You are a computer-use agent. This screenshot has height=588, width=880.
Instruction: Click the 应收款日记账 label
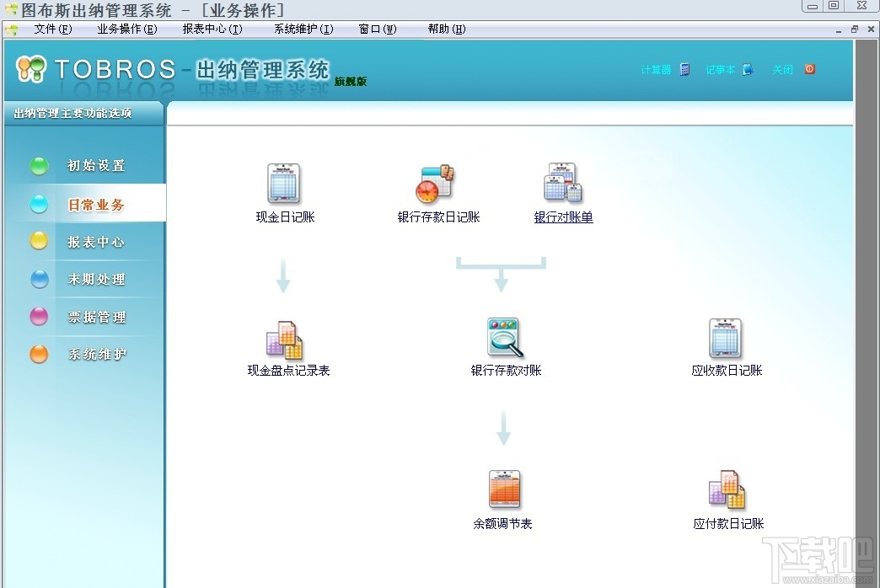coord(727,371)
